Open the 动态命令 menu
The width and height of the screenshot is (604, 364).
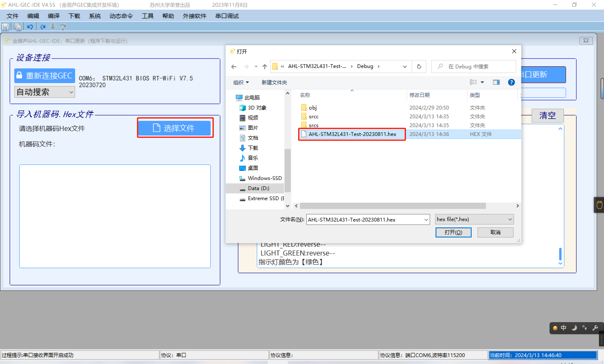click(121, 16)
